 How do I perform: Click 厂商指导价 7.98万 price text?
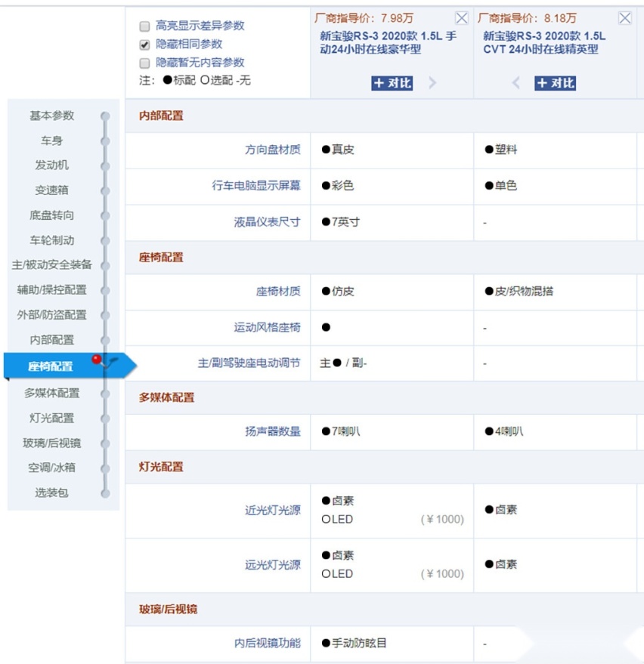pyautogui.click(x=364, y=18)
